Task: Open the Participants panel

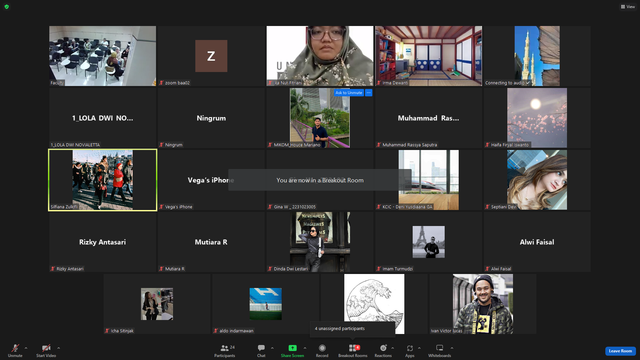Action: point(225,350)
